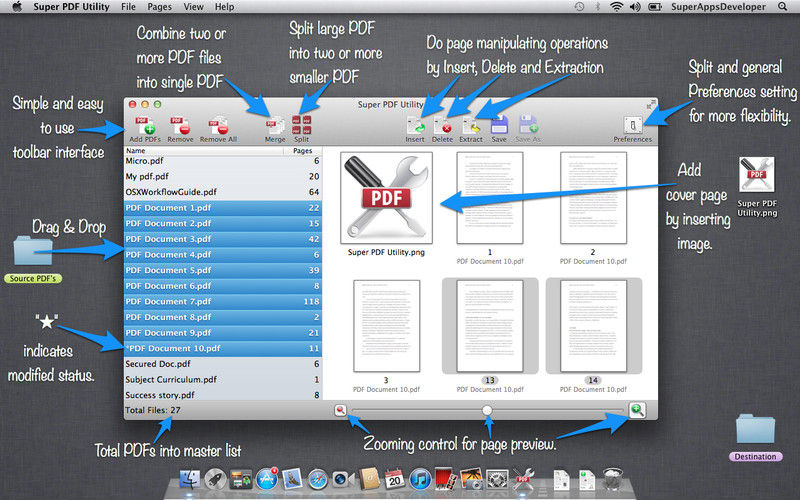800x500 pixels.
Task: Click the green zoom-in magnifier icon
Action: click(637, 410)
